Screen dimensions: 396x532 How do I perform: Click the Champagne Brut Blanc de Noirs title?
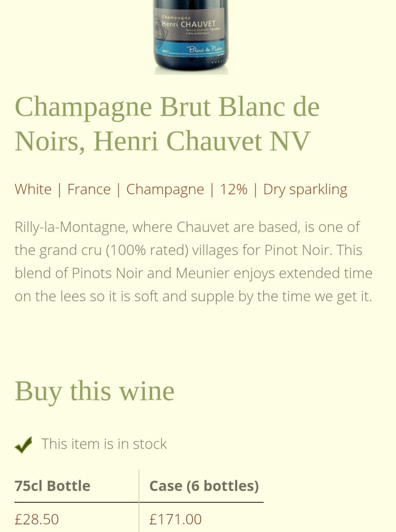pyautogui.click(x=167, y=123)
